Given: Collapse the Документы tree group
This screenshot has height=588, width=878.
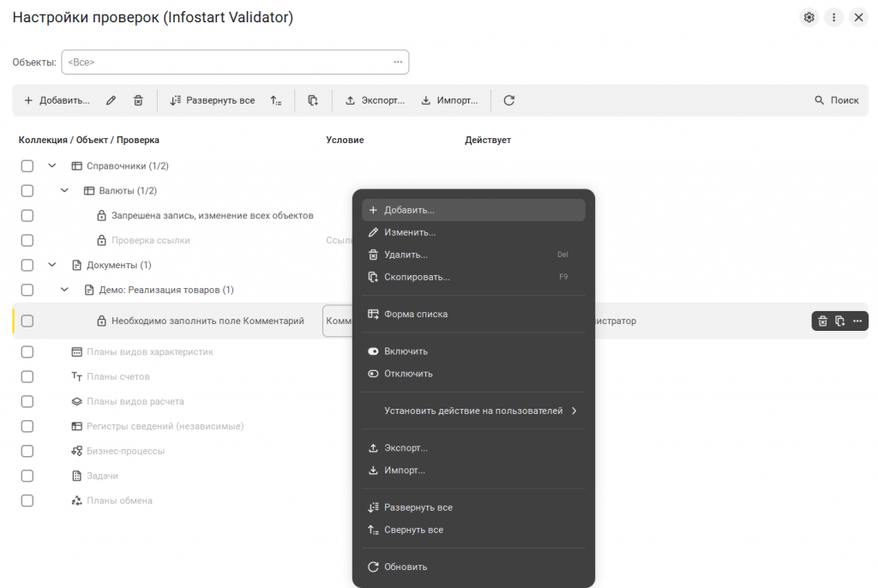Looking at the screenshot, I should (x=52, y=266).
